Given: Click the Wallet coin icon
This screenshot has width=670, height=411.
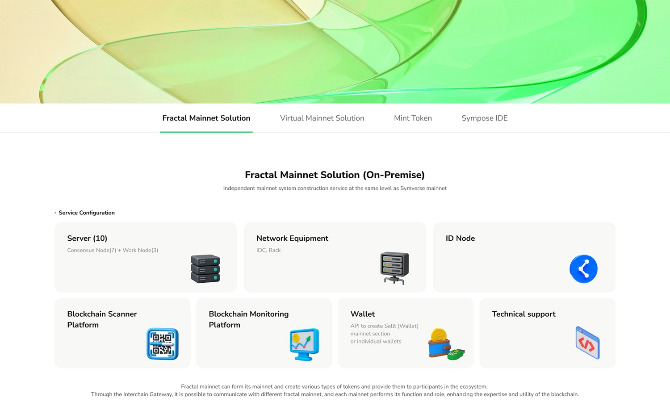Looking at the screenshot, I should pos(446,344).
